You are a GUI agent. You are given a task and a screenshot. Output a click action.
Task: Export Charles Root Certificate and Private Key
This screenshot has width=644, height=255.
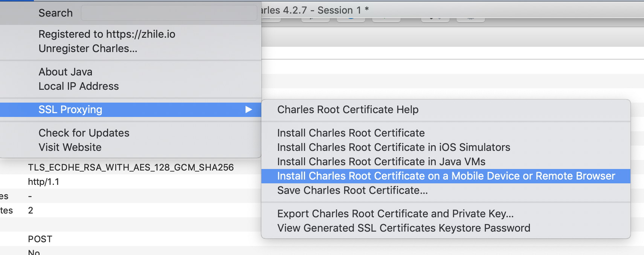395,214
